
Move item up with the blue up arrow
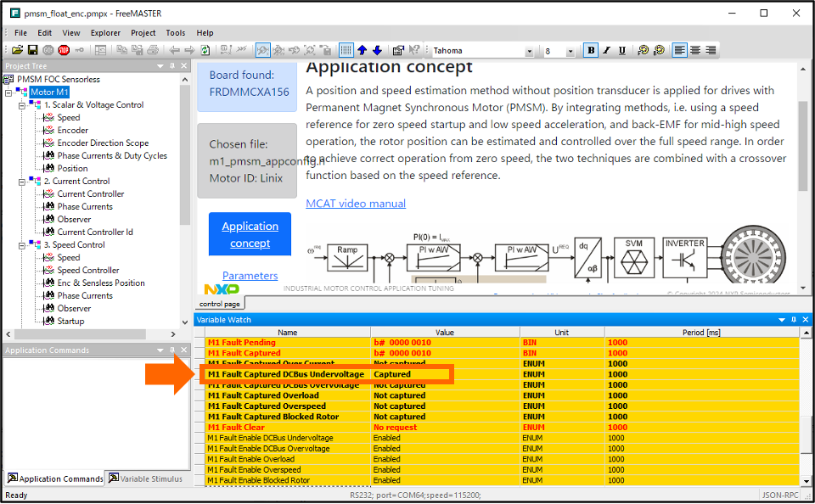click(363, 50)
